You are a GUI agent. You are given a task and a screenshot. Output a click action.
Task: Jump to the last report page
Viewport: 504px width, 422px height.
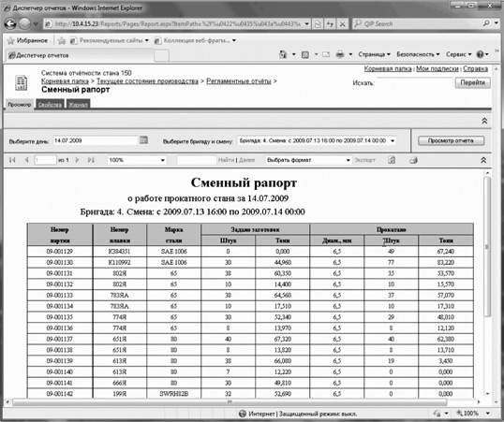tap(91, 160)
